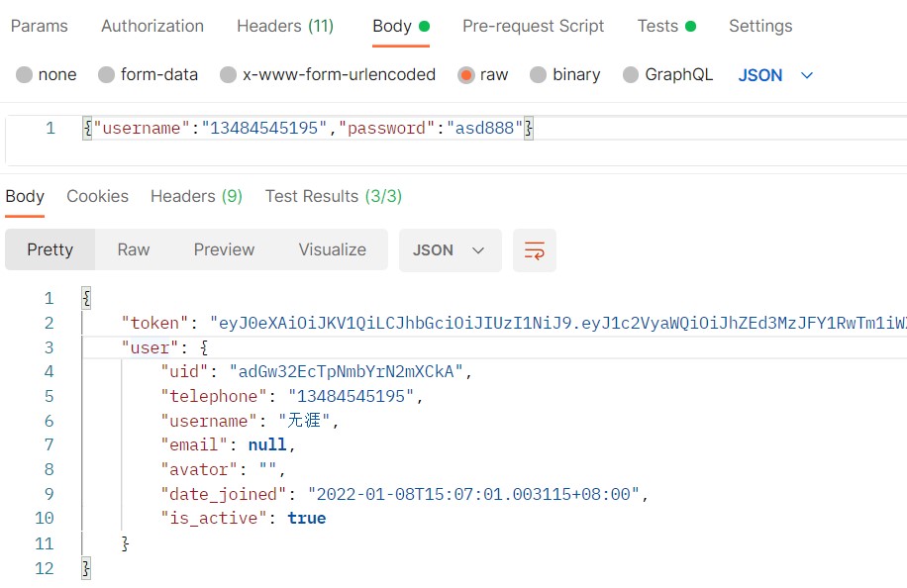
Task: Switch to the Authorization tab
Action: pyautogui.click(x=152, y=27)
